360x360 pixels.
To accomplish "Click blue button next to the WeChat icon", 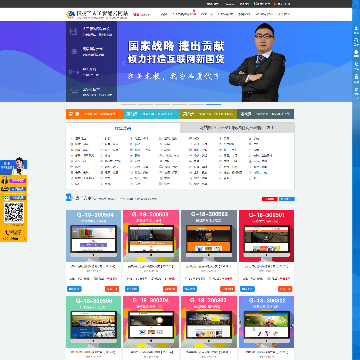I will point(18,197).
